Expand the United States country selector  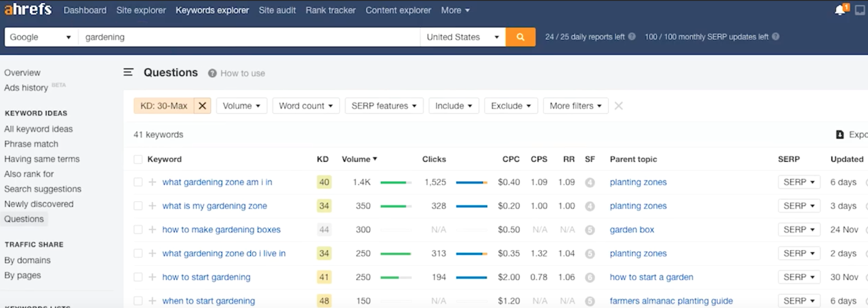[462, 37]
